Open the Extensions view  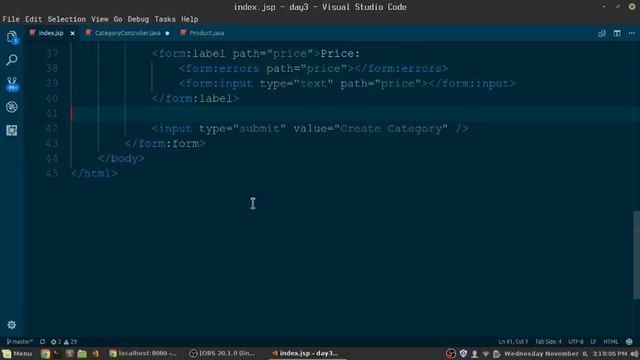pyautogui.click(x=12, y=130)
